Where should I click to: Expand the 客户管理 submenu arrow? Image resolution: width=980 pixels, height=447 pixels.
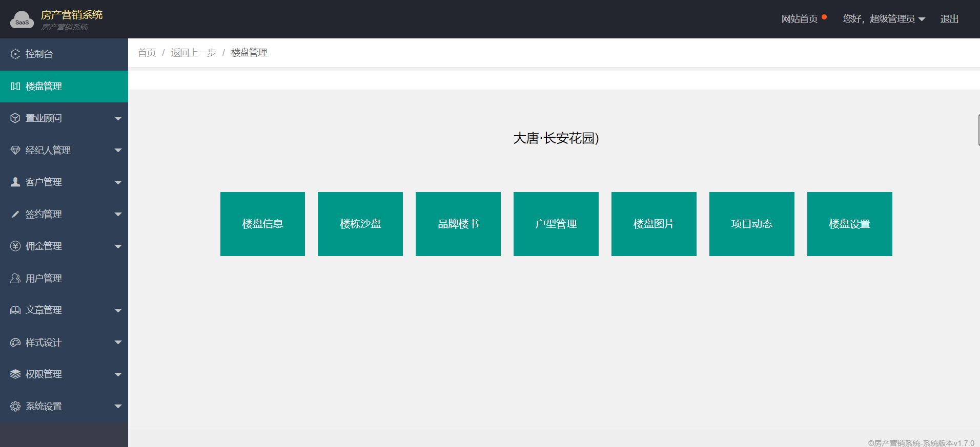pos(118,183)
